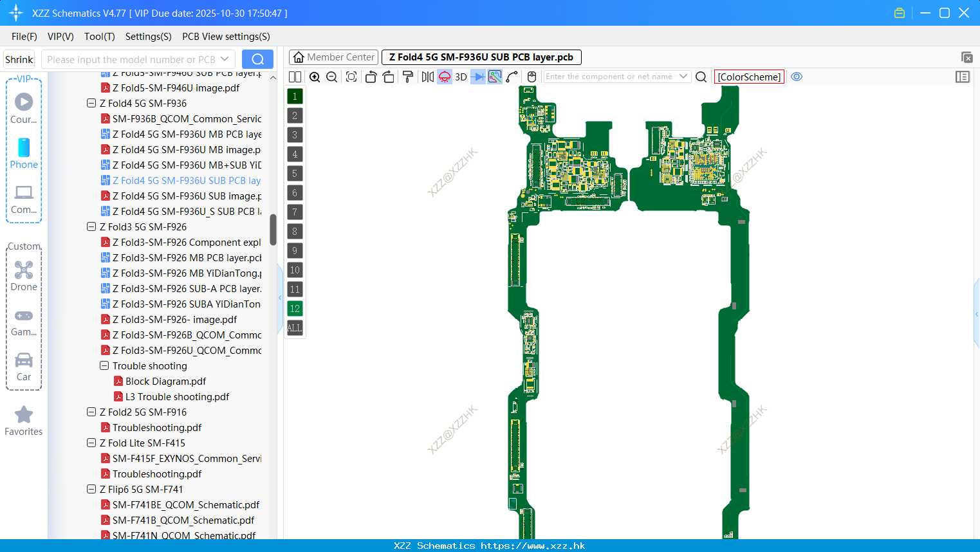Show PCB layer 2
The width and height of the screenshot is (980, 552).
coord(295,115)
